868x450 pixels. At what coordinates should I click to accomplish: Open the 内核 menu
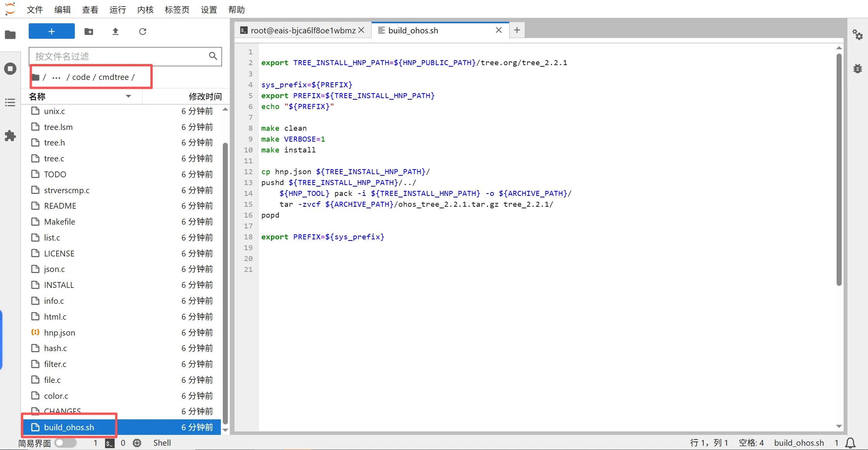[145, 9]
